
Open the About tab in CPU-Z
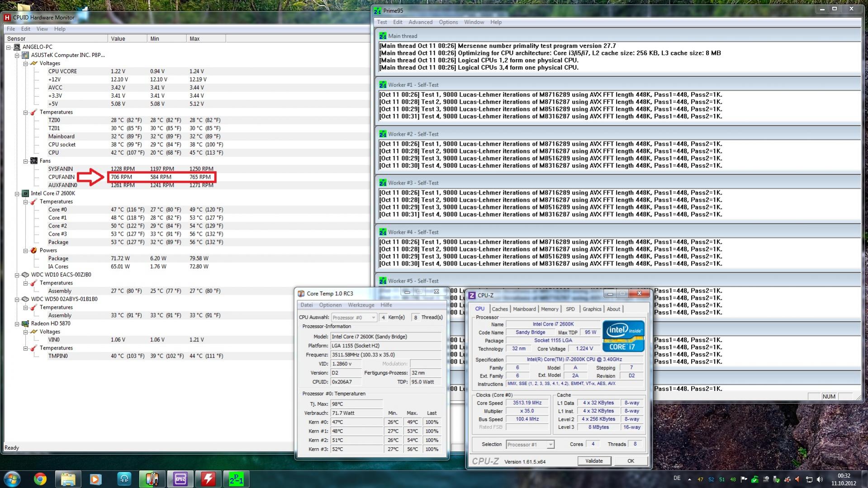point(613,309)
